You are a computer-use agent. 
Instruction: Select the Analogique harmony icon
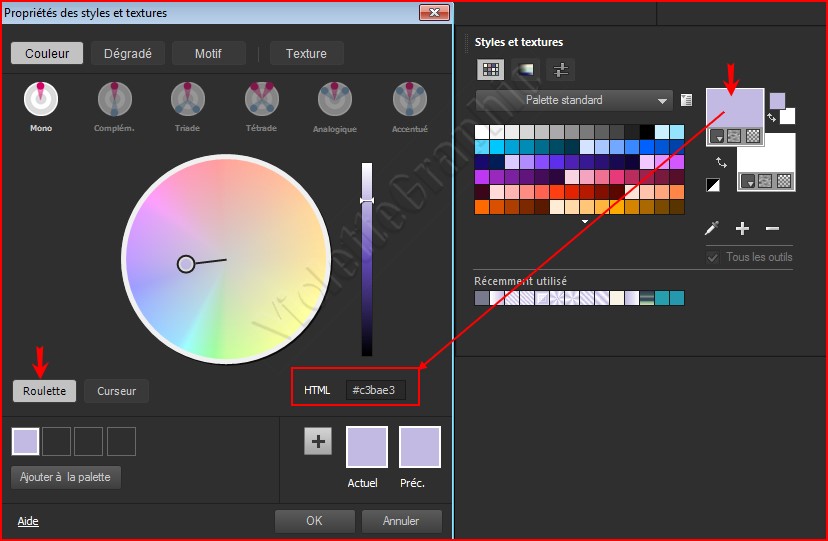335,99
